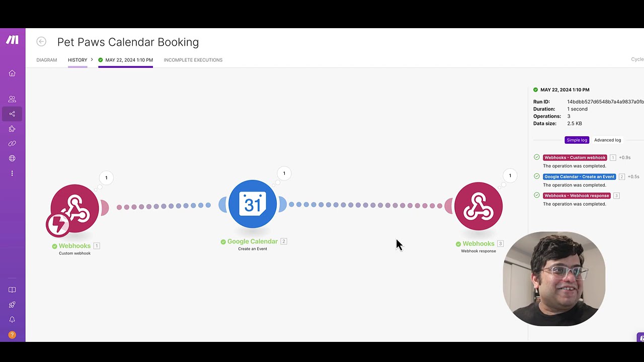This screenshot has height=362, width=644.
Task: Open the Webhooks globe icon in sidebar
Action: click(x=12, y=158)
